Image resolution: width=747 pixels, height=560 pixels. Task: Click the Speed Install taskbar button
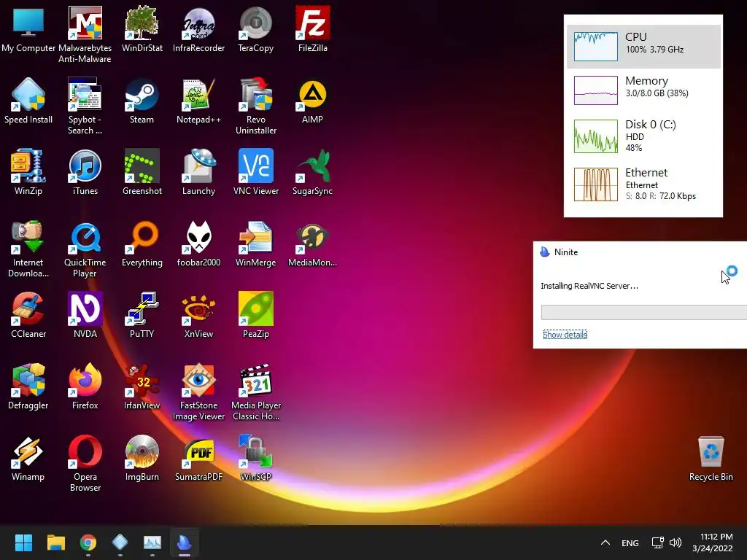[x=120, y=542]
